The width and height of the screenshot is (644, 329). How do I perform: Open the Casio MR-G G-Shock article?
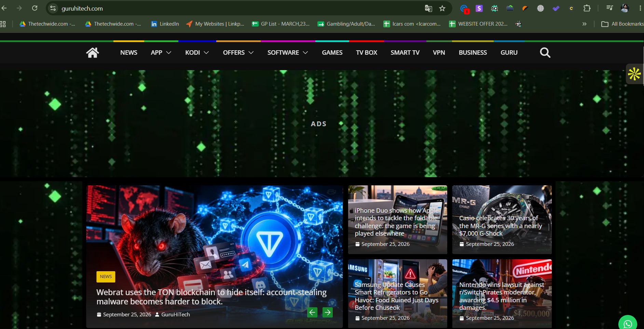point(501,226)
